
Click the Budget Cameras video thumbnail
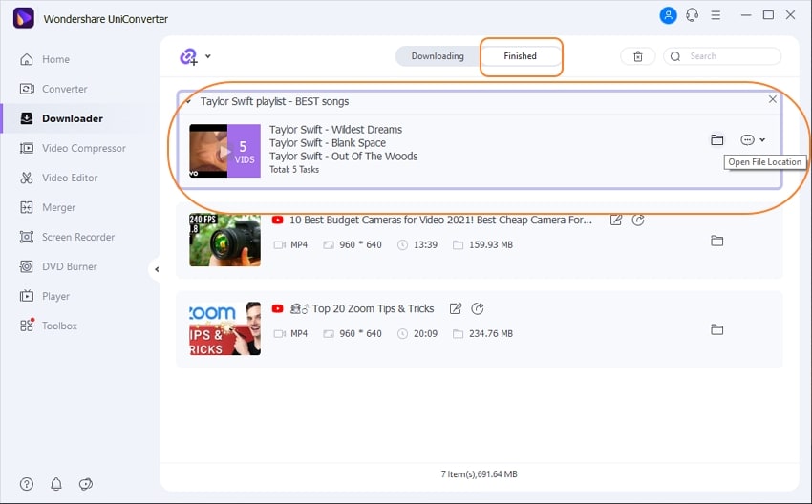pyautogui.click(x=224, y=241)
